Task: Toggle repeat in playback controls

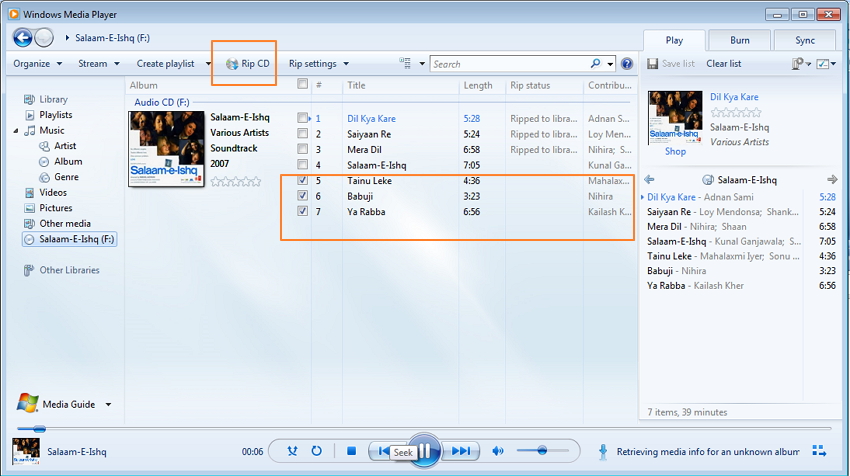Action: click(317, 451)
